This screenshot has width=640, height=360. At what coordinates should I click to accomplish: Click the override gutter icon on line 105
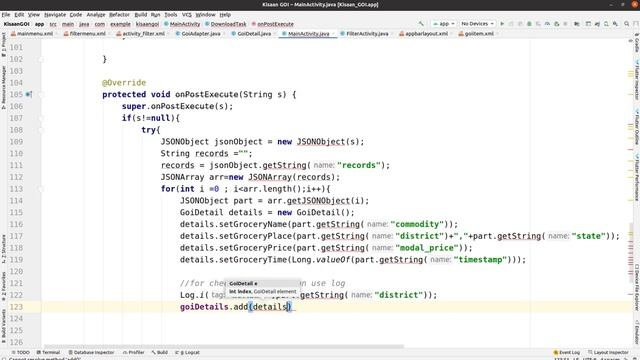(29, 94)
